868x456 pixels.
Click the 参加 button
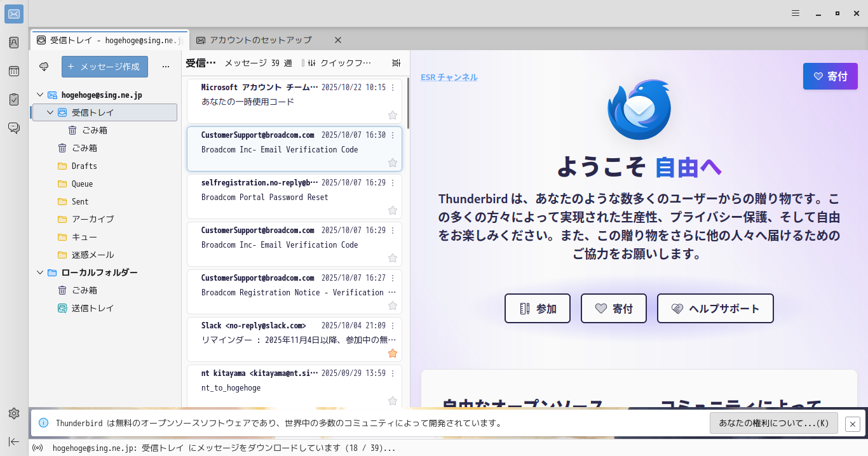pos(538,309)
